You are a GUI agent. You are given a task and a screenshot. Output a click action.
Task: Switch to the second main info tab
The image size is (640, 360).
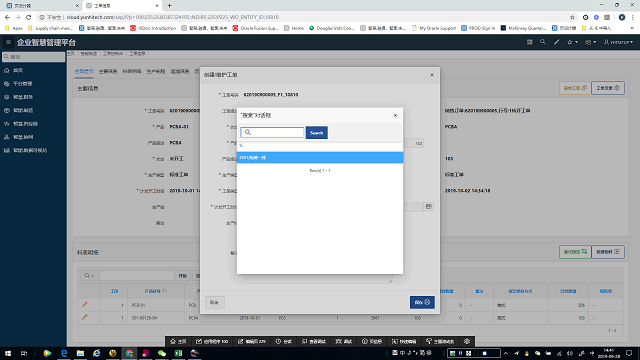(x=108, y=71)
